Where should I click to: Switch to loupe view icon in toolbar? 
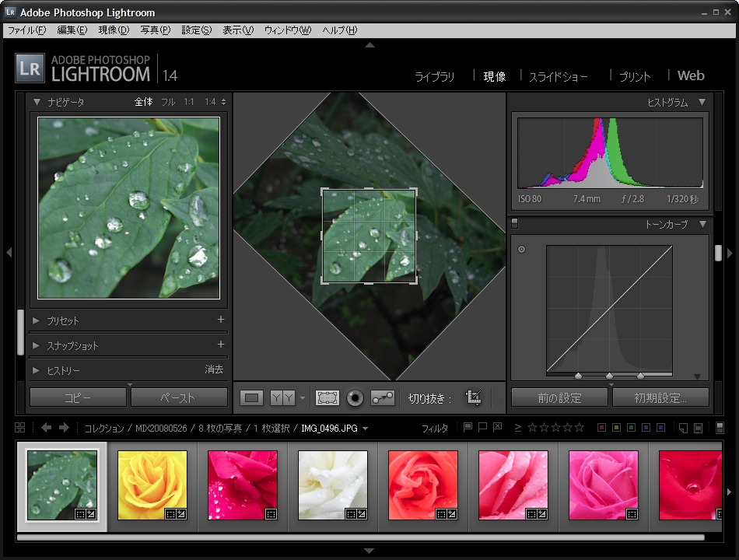[251, 397]
